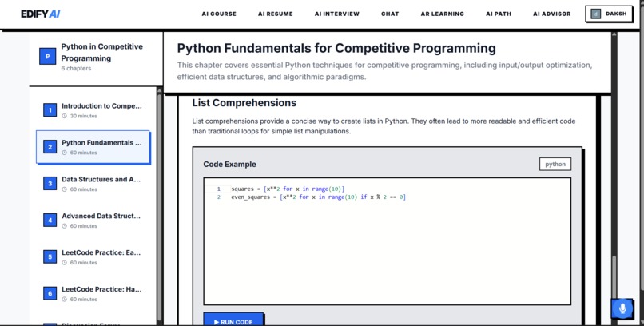
Task: Open the DAKSH profile button
Action: pos(609,14)
